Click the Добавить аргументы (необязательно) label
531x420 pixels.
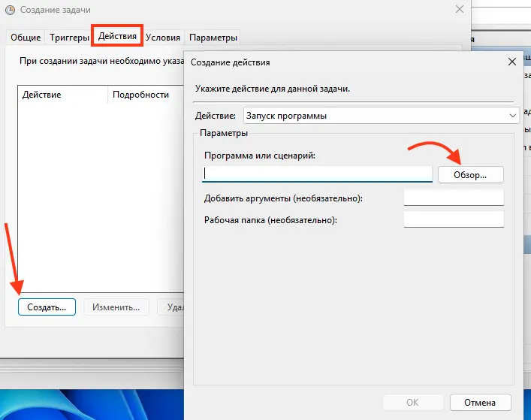(x=283, y=198)
